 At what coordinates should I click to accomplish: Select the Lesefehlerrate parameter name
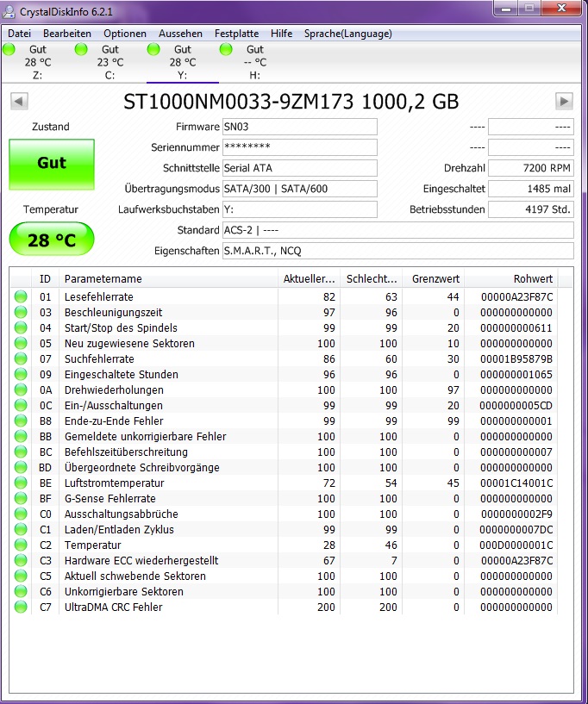99,296
